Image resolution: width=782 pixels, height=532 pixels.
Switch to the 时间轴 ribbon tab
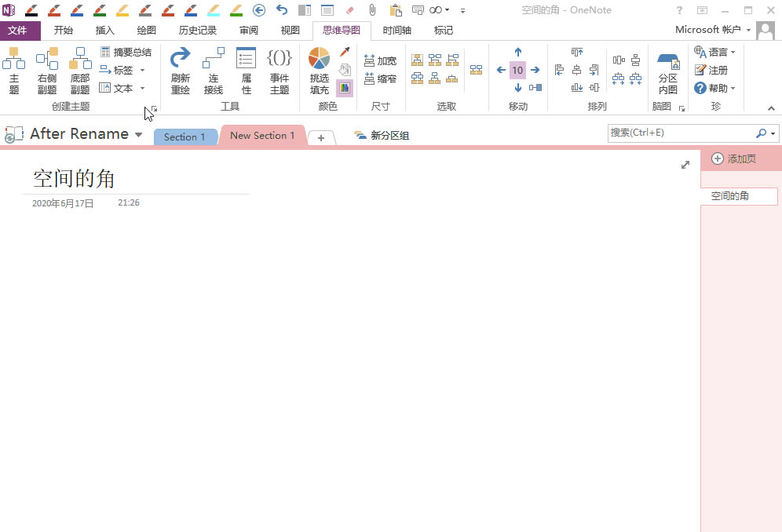point(396,30)
